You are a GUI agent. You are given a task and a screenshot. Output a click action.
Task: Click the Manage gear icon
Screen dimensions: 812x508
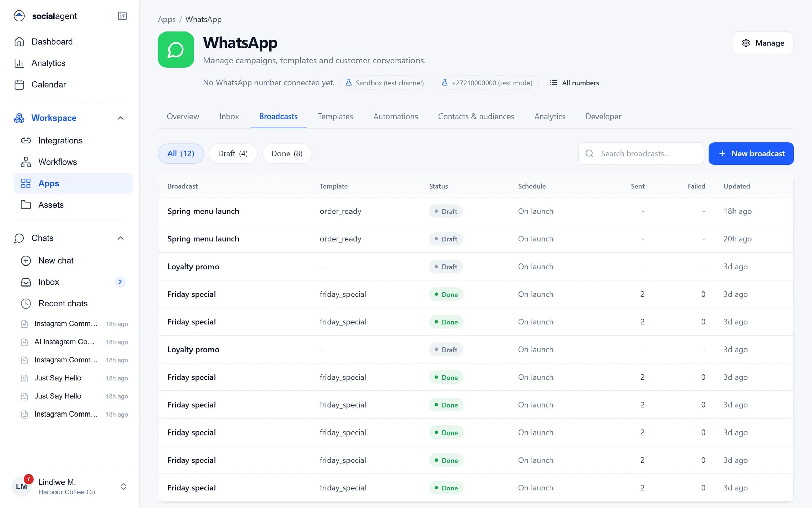click(x=746, y=43)
